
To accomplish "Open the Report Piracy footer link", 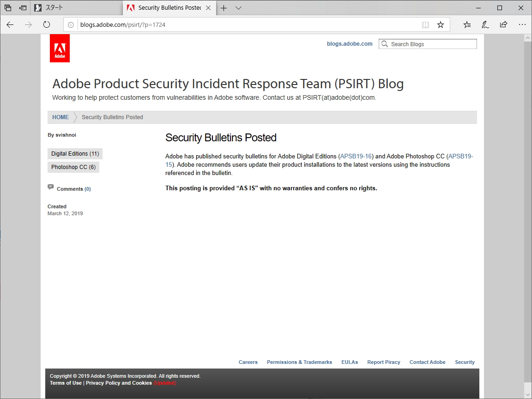I will click(384, 362).
